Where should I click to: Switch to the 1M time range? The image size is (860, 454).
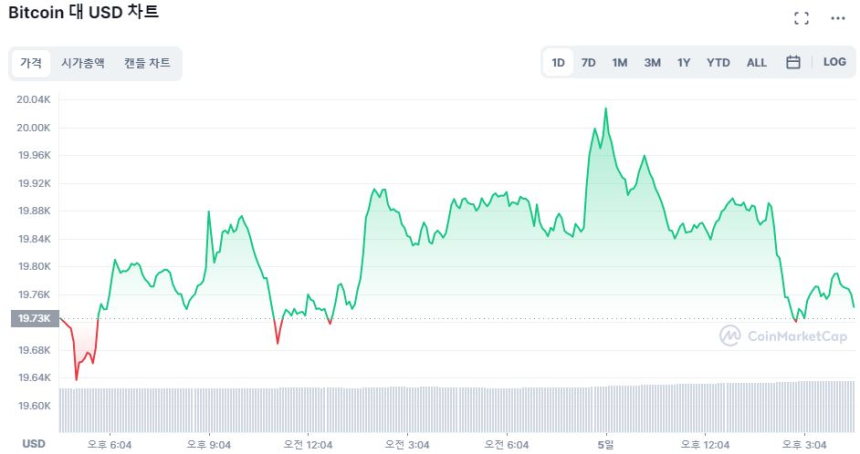(x=620, y=63)
